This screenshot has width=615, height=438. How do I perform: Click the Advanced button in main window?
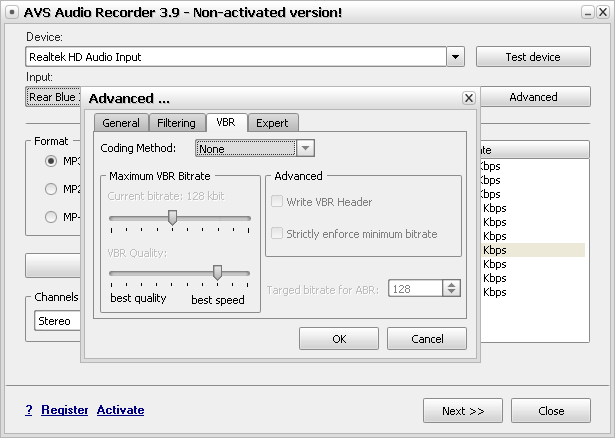(535, 97)
